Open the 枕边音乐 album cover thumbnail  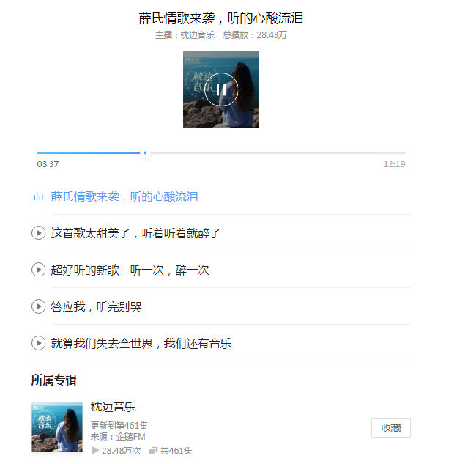(x=57, y=427)
